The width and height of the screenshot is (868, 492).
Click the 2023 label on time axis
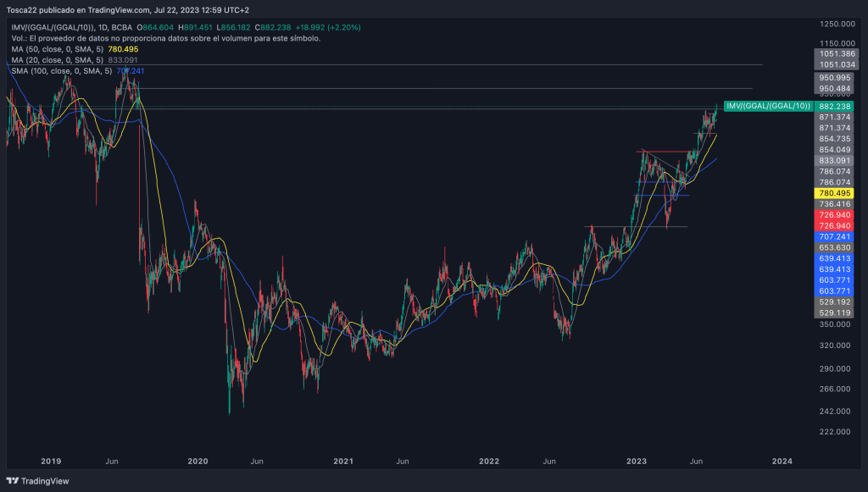coord(636,462)
